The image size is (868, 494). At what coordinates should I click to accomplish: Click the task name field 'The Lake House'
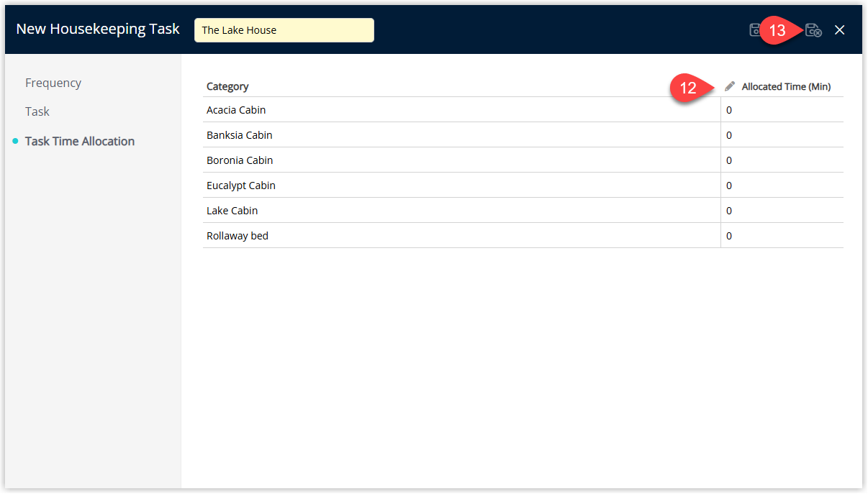coord(284,30)
